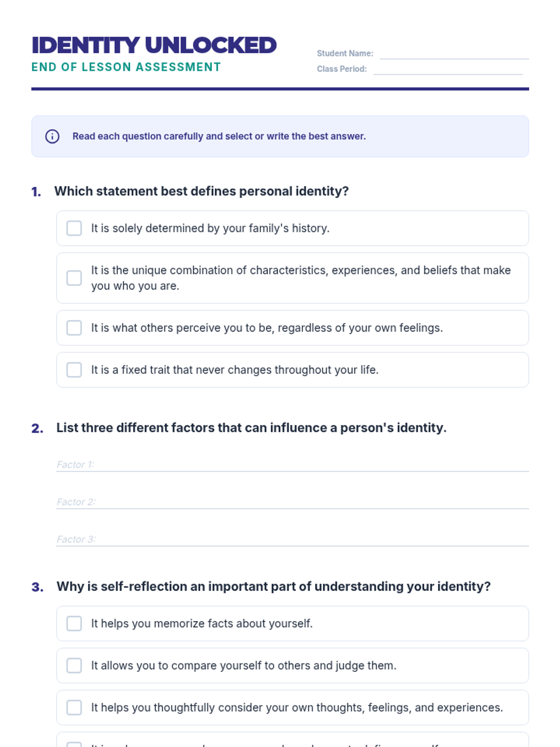Screen dimensions: 560x747
Task: Click the "End of Lesson Assessment" subtitle
Action: click(126, 67)
